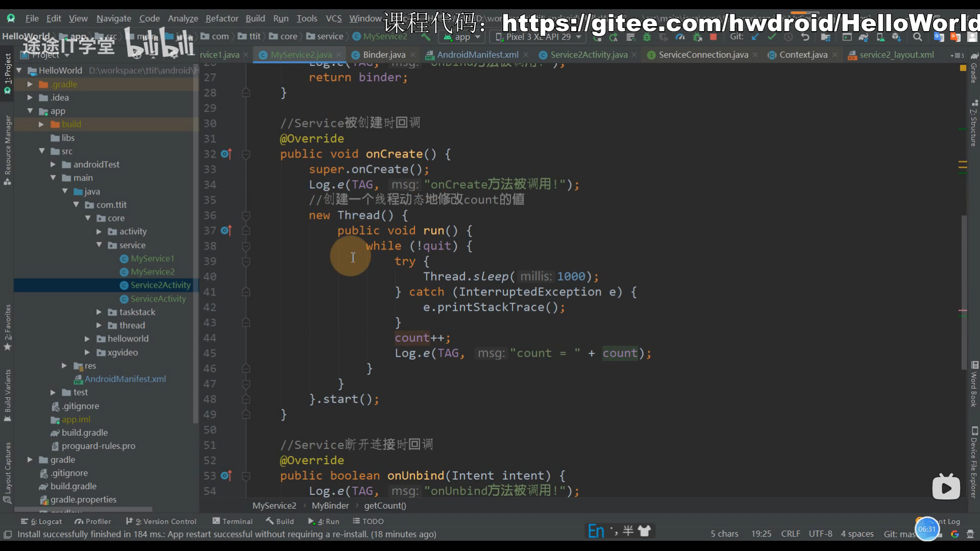Image resolution: width=980 pixels, height=551 pixels.
Task: Expand the taskstack package node
Action: point(99,312)
